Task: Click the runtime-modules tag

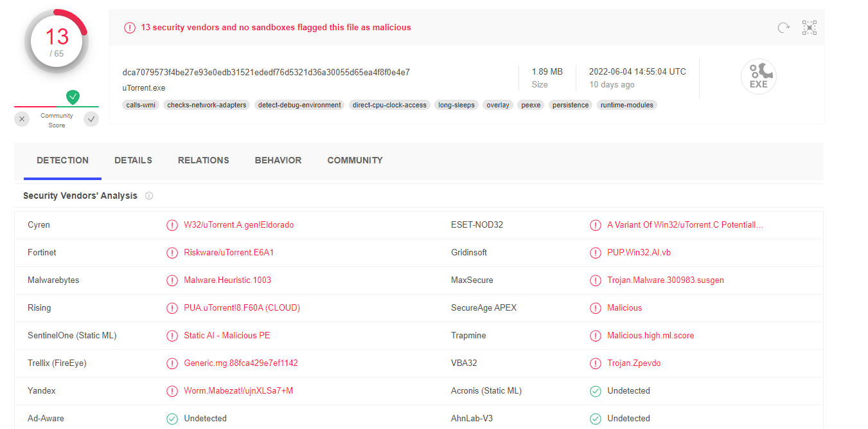Action: click(x=627, y=105)
